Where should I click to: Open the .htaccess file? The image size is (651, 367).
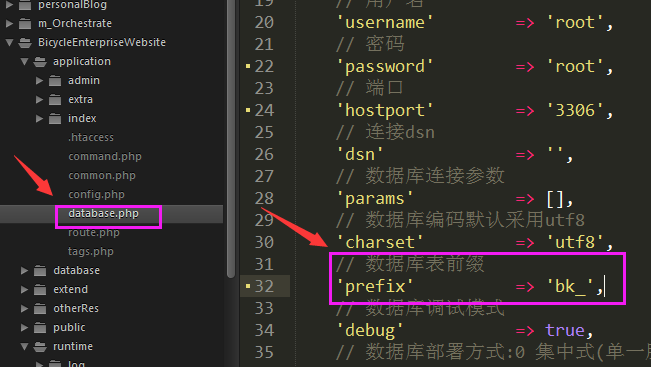(91, 137)
